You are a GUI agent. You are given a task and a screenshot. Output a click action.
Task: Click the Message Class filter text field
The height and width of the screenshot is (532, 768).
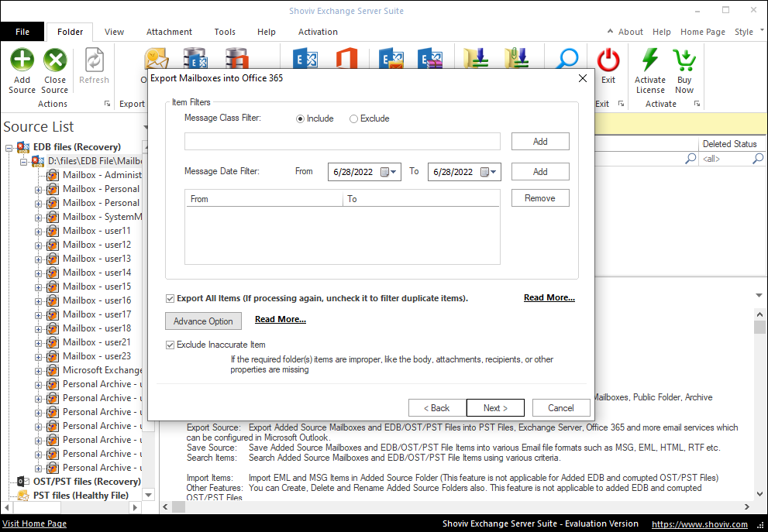pyautogui.click(x=343, y=142)
